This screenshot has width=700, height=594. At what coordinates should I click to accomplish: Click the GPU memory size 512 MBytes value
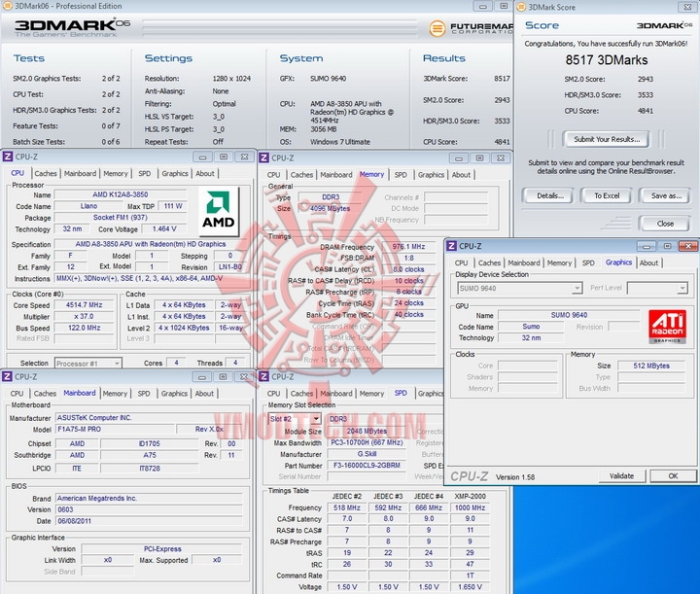coord(650,366)
